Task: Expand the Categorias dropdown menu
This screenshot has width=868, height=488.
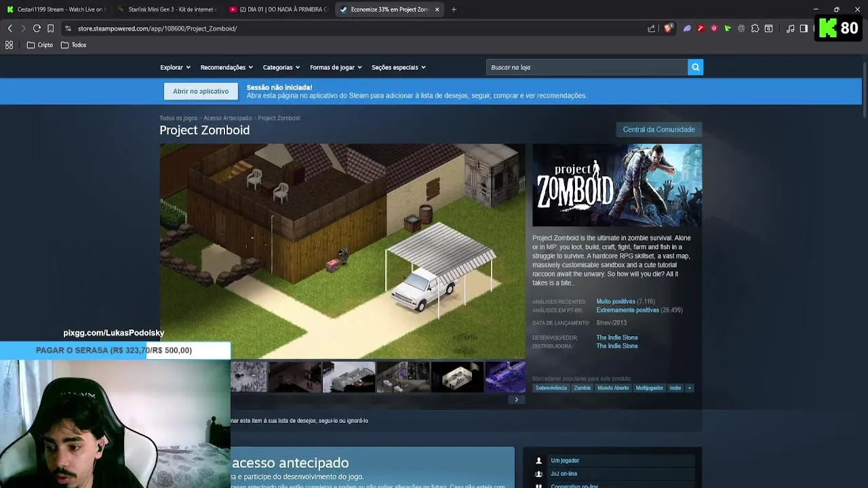Action: point(281,67)
